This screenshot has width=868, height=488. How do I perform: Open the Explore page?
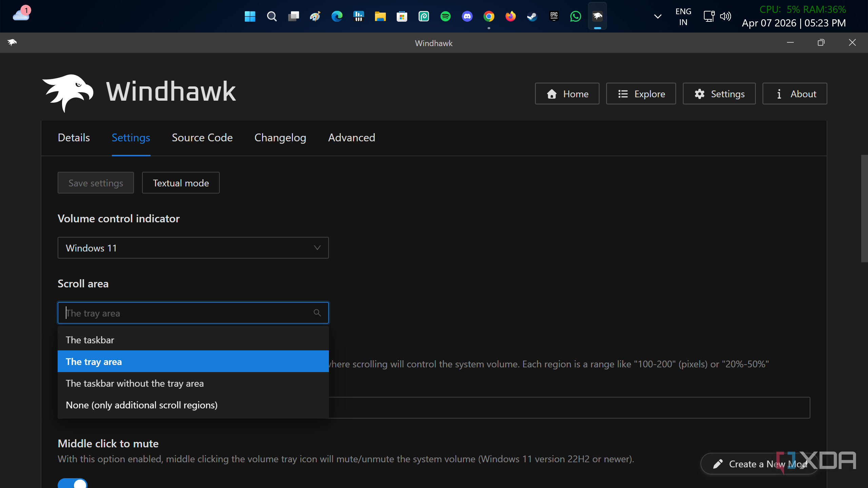pyautogui.click(x=641, y=94)
